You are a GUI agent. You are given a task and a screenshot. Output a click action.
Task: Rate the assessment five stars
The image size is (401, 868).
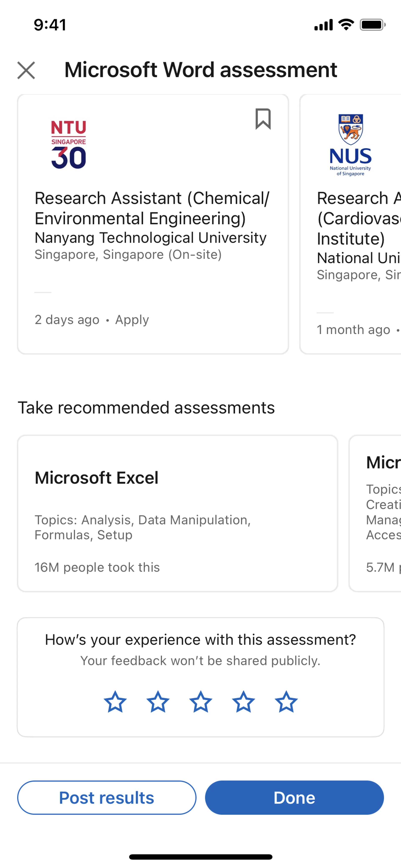coord(286,702)
